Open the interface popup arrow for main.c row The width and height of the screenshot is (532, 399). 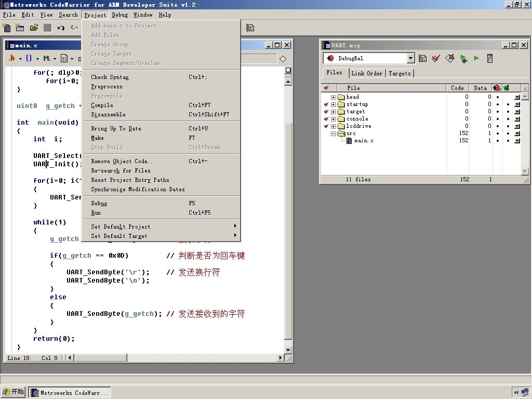tap(517, 140)
